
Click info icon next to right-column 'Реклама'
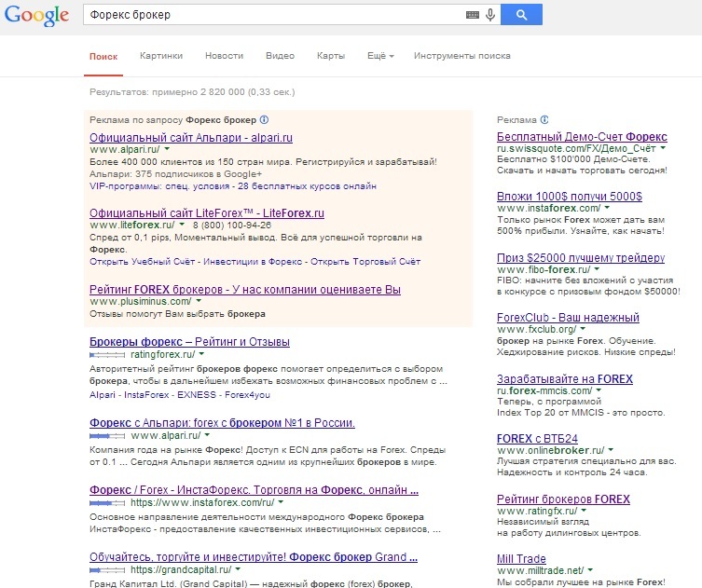pos(544,119)
